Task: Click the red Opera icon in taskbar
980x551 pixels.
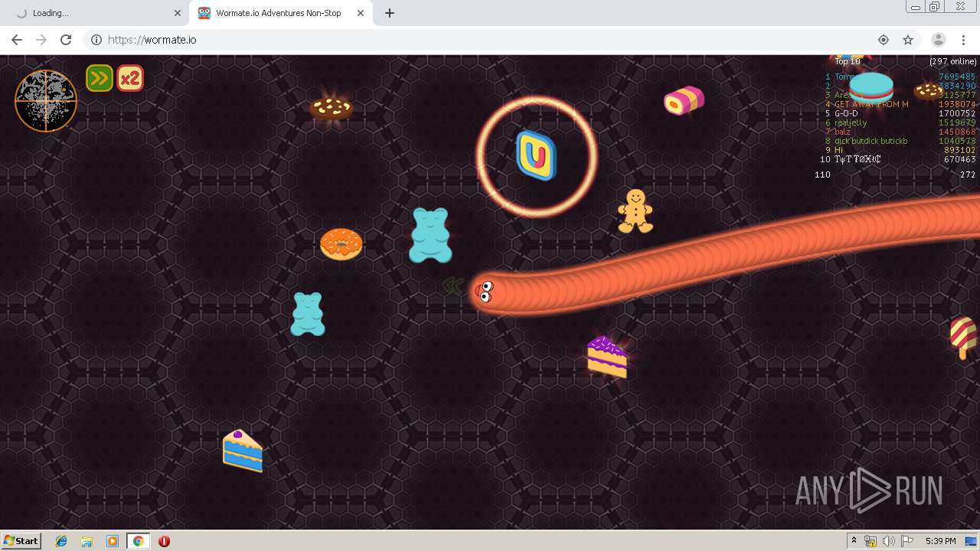Action: pos(164,541)
